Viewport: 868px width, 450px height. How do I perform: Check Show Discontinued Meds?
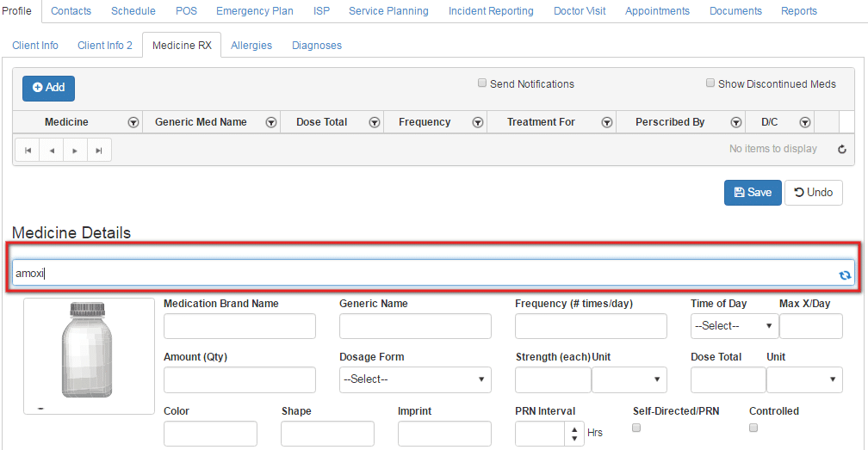tap(710, 83)
